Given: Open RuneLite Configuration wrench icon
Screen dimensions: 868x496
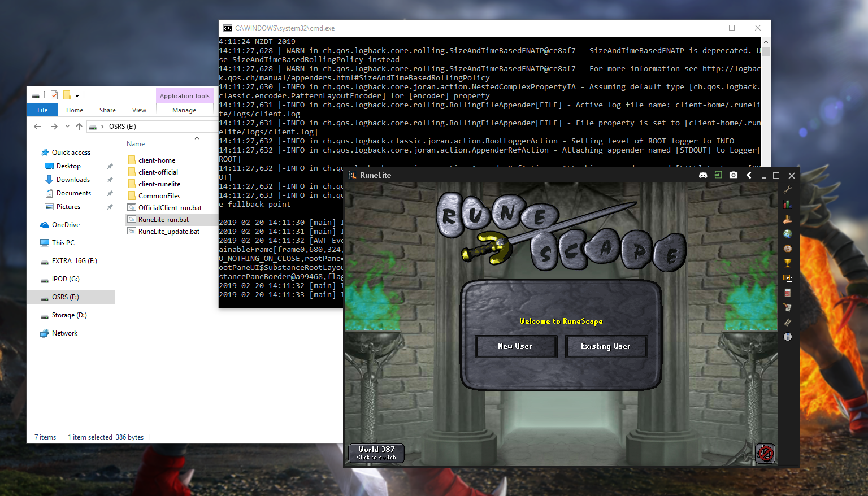Looking at the screenshot, I should [787, 190].
